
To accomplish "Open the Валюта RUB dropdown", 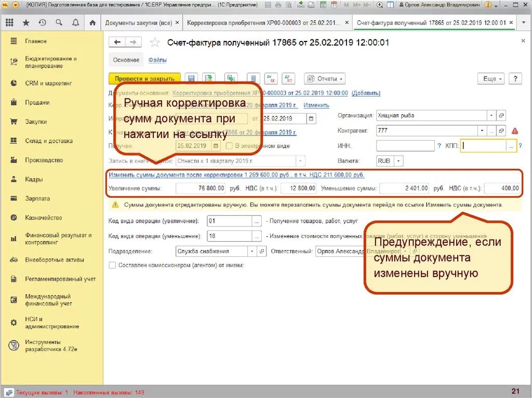I will pyautogui.click(x=398, y=161).
